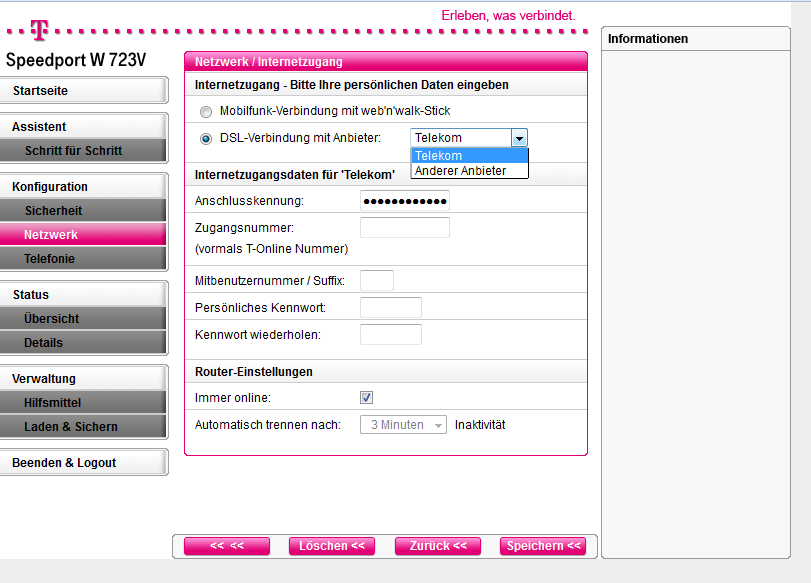Select Mobilfunk-Verbindung radio button
Screen dimensions: 811x583
pyautogui.click(x=206, y=111)
